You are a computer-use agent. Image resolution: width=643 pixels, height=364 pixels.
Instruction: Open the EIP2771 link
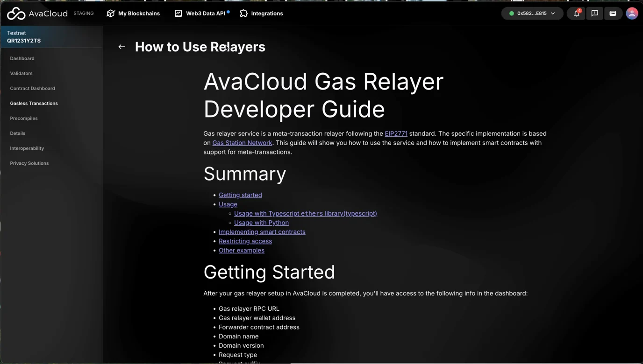click(396, 133)
